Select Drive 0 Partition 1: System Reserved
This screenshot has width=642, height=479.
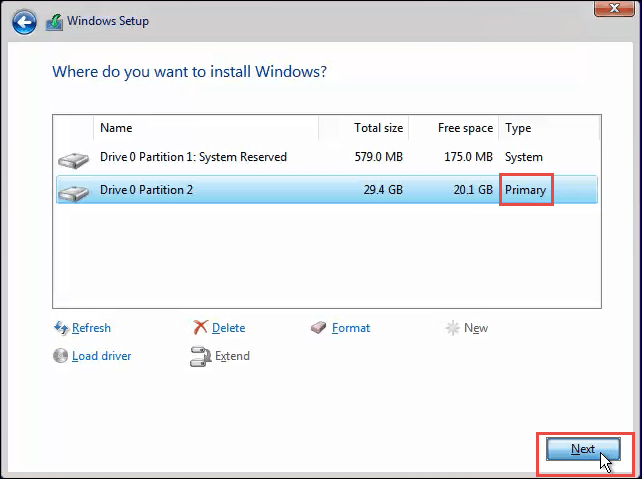[193, 157]
